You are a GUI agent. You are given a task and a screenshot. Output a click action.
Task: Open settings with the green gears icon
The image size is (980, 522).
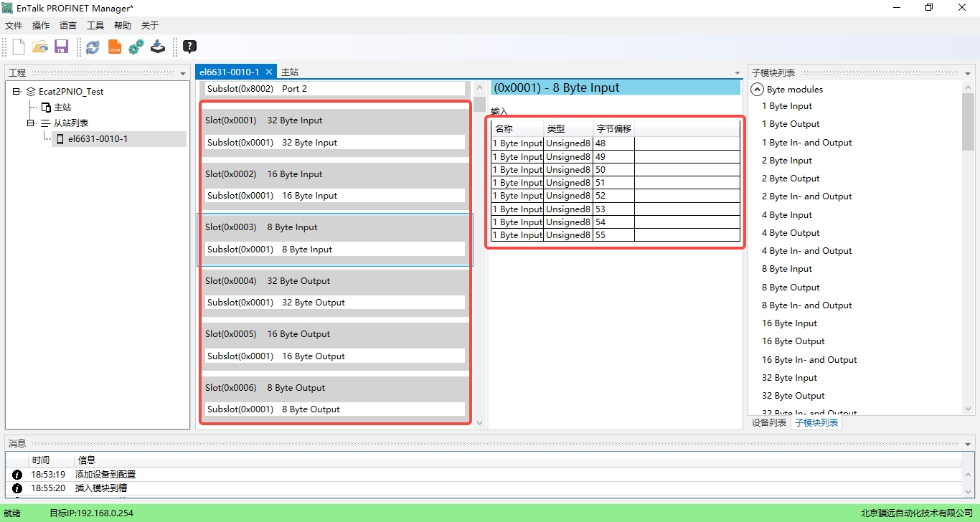click(136, 47)
